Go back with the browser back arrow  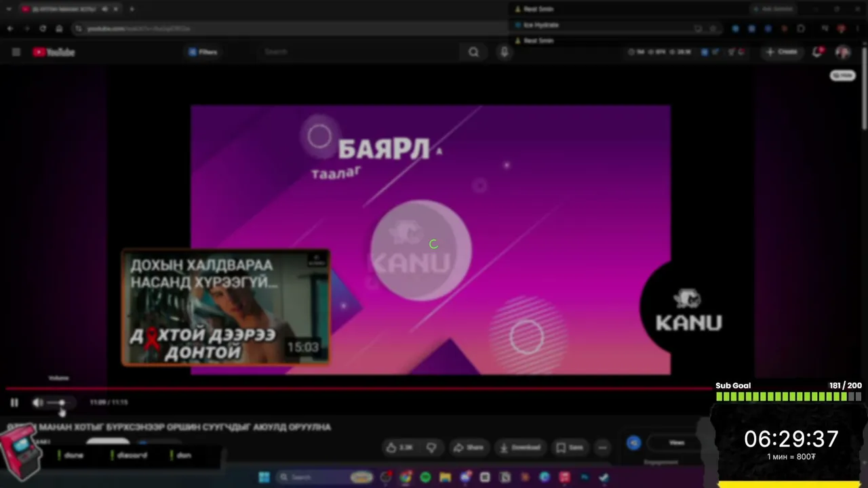(10, 28)
